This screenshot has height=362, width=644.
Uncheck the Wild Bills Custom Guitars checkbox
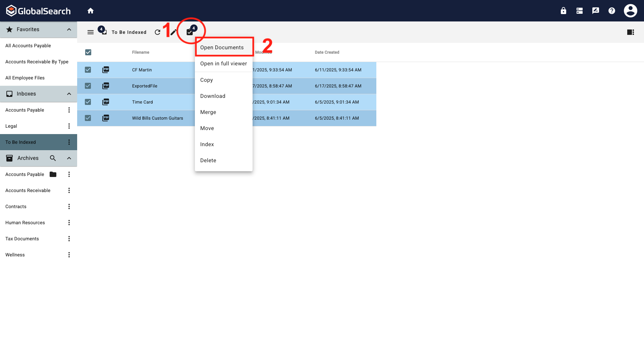pyautogui.click(x=88, y=118)
